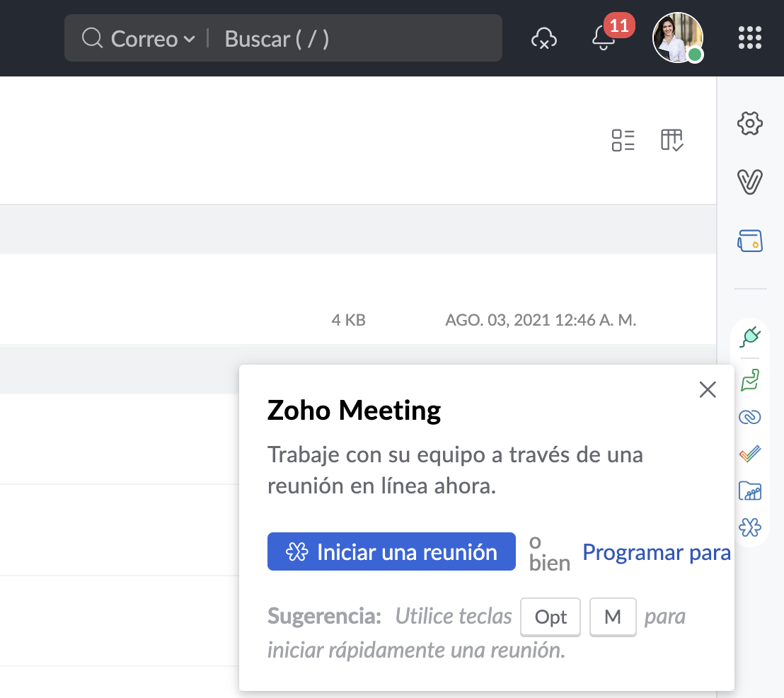
Task: Click the M key hint
Action: [613, 617]
